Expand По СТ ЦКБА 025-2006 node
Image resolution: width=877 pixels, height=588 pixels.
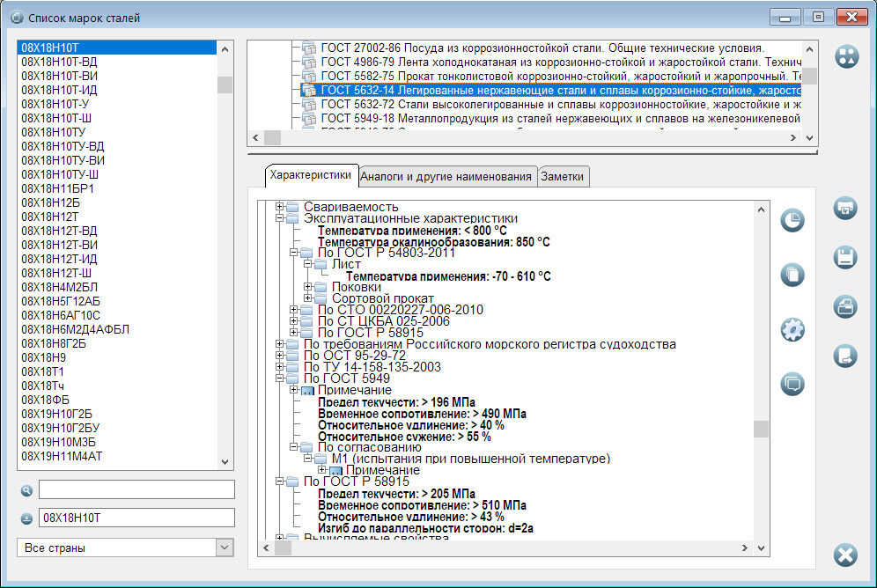(293, 320)
